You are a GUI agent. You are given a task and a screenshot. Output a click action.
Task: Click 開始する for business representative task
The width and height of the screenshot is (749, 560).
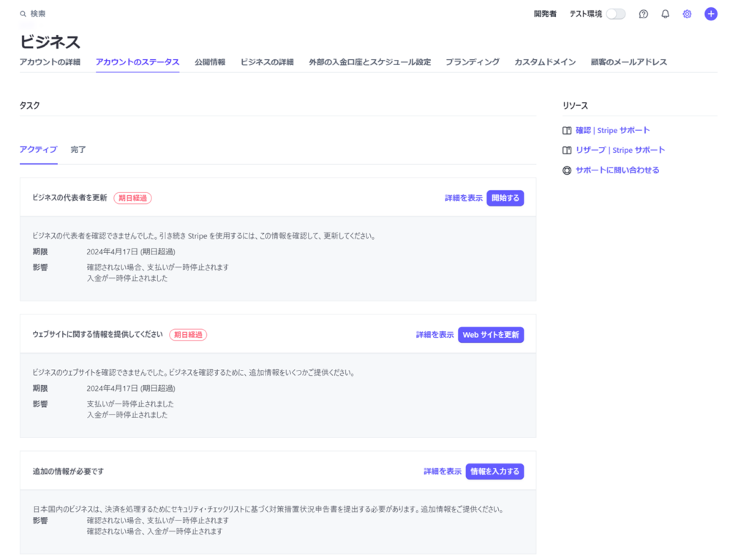click(505, 198)
